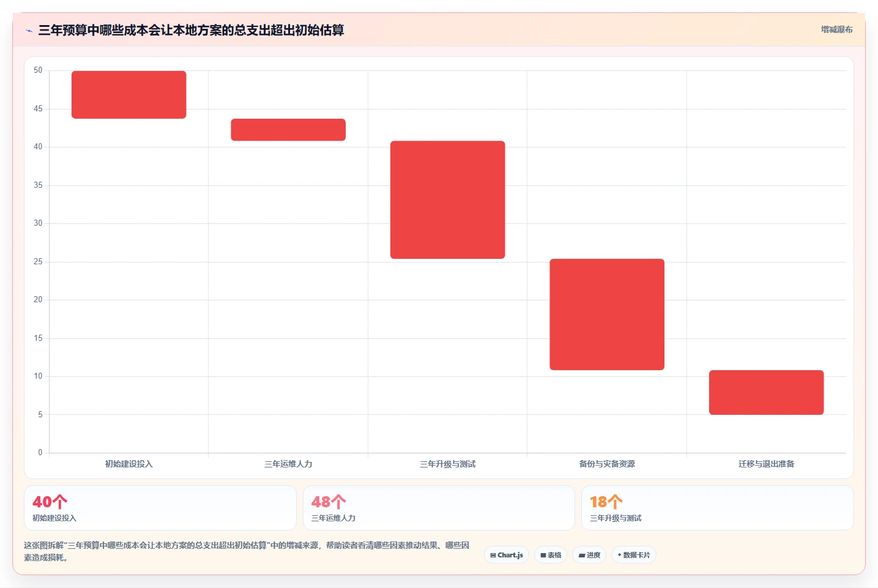The width and height of the screenshot is (878, 588).
Task: Click the 备份与灾备资源 x-axis label
Action: [x=607, y=464]
